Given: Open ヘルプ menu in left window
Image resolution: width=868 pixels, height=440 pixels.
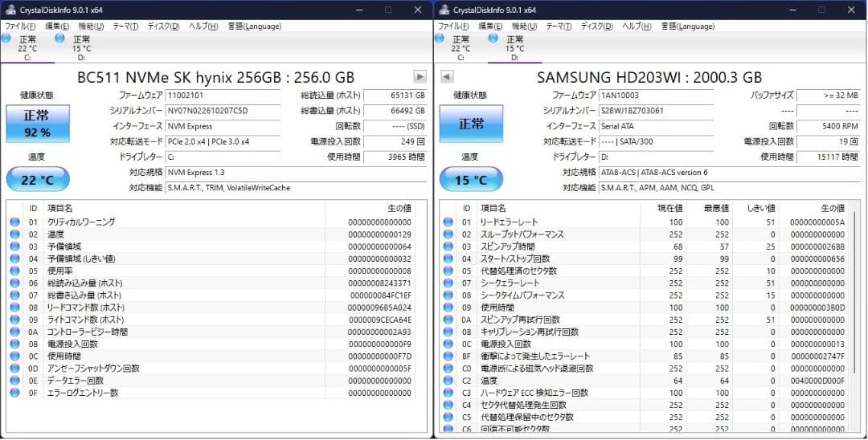Looking at the screenshot, I should click(203, 26).
